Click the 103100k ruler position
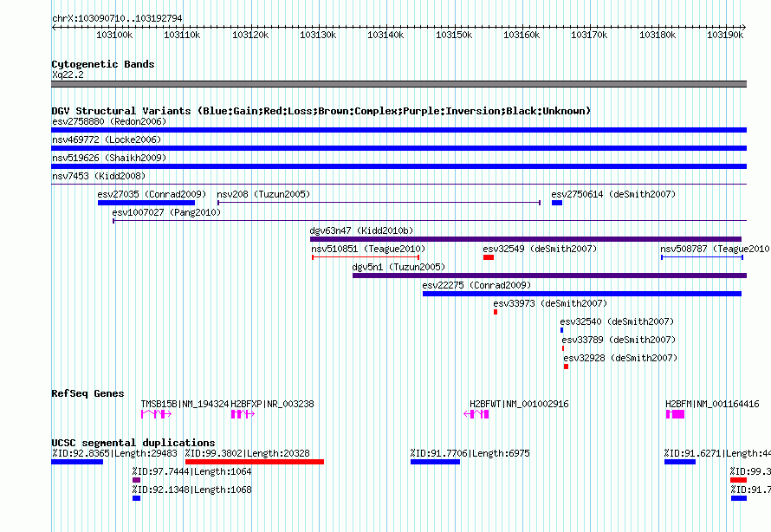771x532 pixels. click(114, 35)
